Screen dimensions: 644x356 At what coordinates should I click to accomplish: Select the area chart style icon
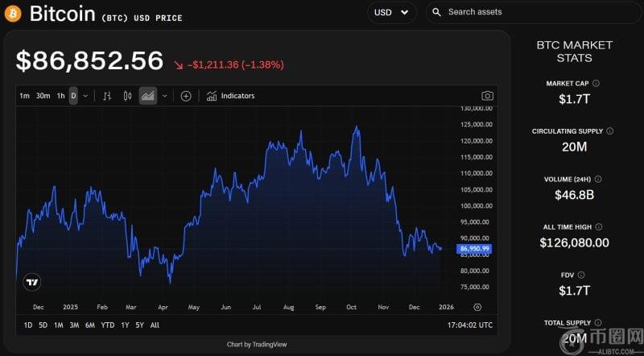[147, 96]
